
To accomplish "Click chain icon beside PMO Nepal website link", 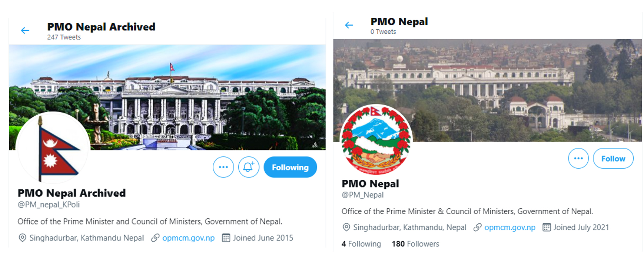I will 478,227.
